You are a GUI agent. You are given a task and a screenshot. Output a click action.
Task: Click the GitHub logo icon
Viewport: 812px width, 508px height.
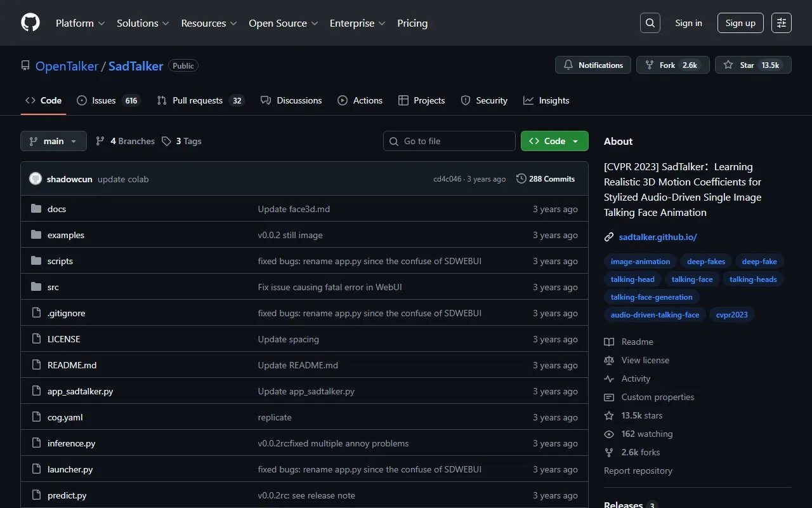pos(30,23)
